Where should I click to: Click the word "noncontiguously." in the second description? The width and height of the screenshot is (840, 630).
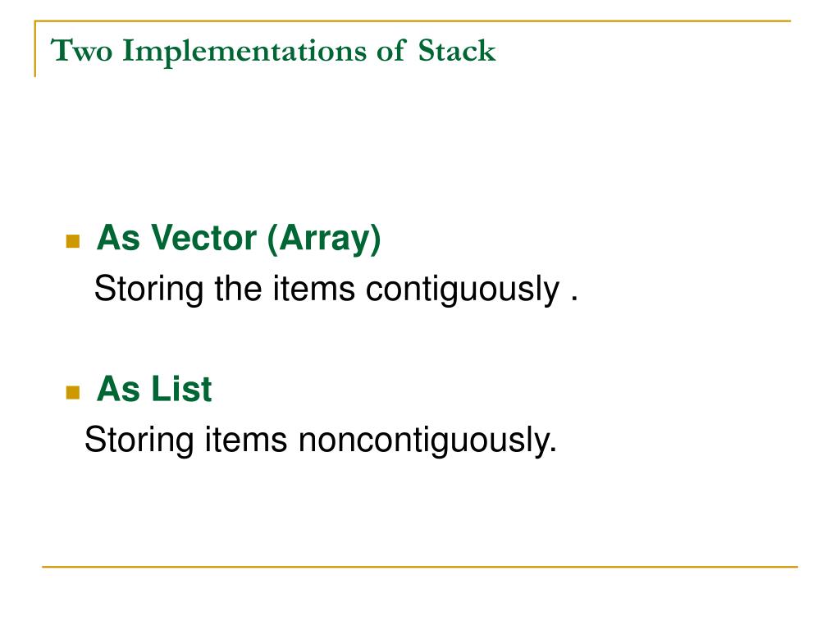pyautogui.click(x=427, y=441)
